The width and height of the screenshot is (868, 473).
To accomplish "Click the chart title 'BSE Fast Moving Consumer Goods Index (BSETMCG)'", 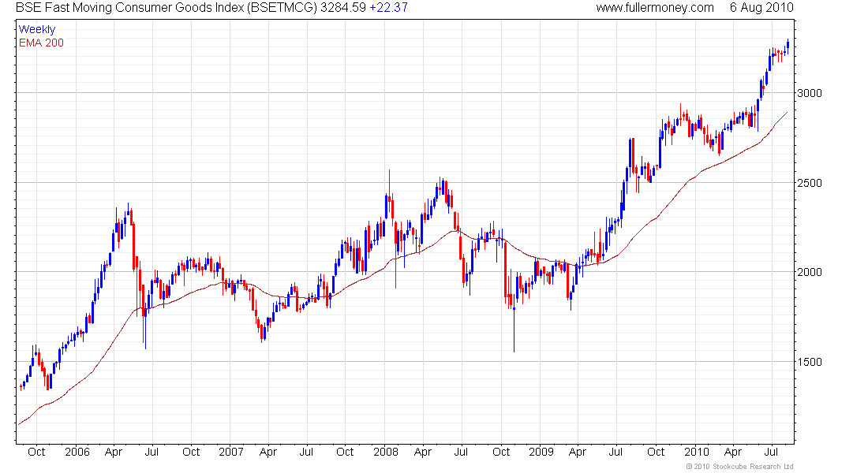I will pos(166,8).
